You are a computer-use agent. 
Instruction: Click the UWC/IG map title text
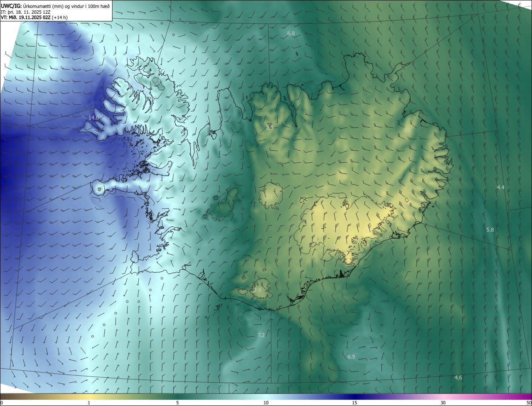coord(55,6)
